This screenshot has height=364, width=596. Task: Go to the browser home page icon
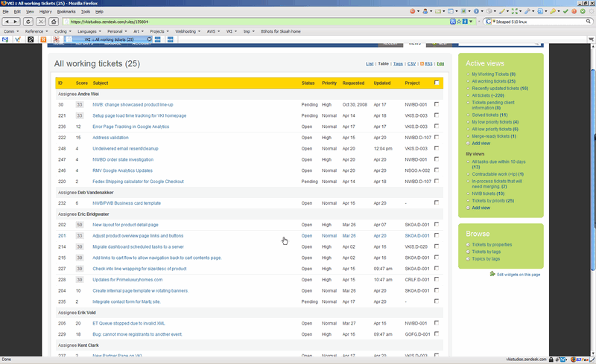coord(54,22)
